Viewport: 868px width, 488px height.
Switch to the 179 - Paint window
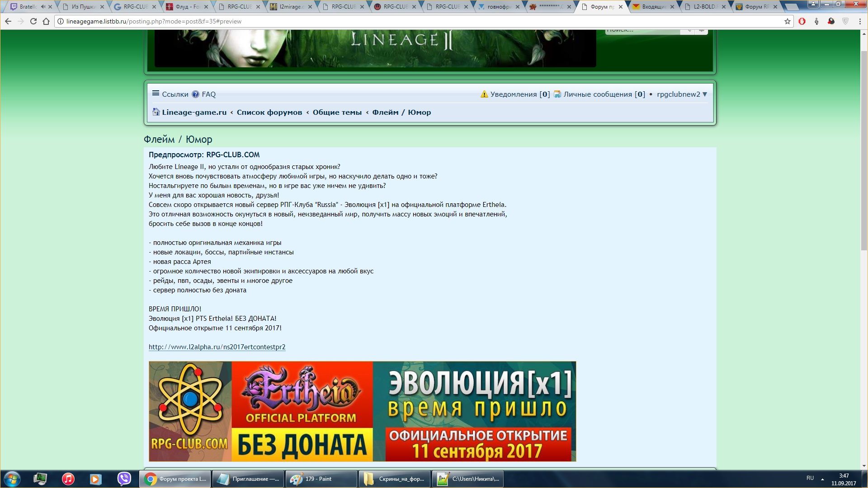[x=321, y=479]
